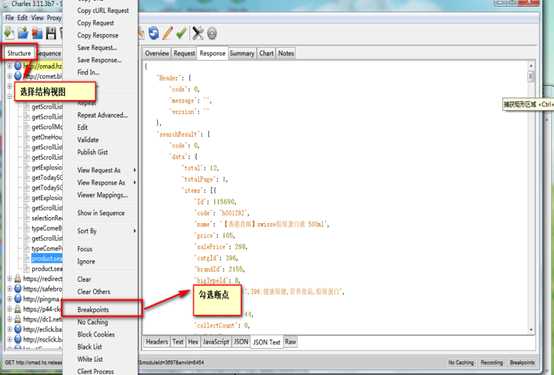Click the green arrow New Session icon
This screenshot has width=554, height=375.
[9, 34]
